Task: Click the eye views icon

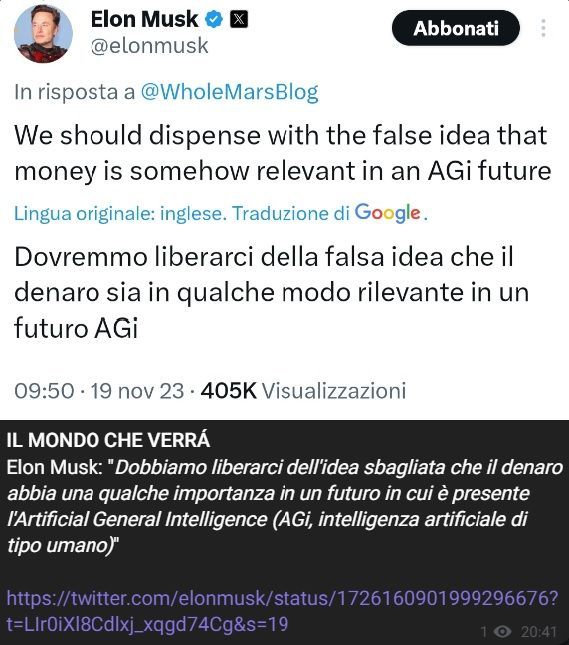Action: click(502, 631)
